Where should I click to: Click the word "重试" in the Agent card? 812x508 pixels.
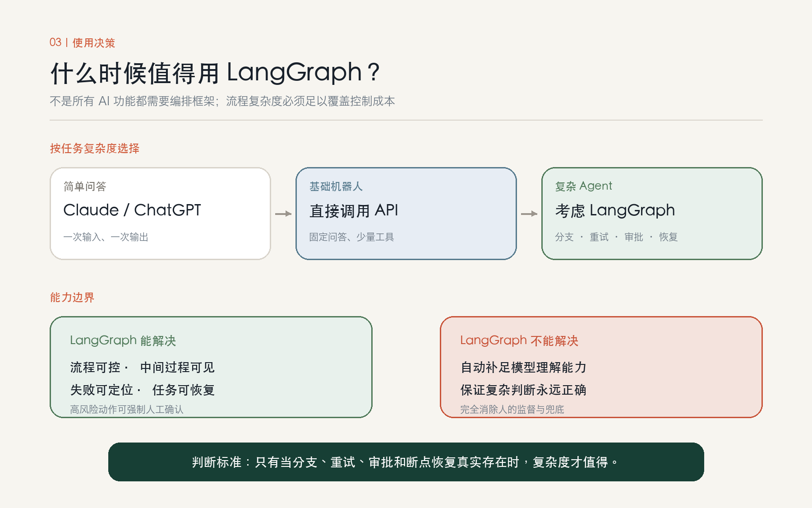click(599, 237)
